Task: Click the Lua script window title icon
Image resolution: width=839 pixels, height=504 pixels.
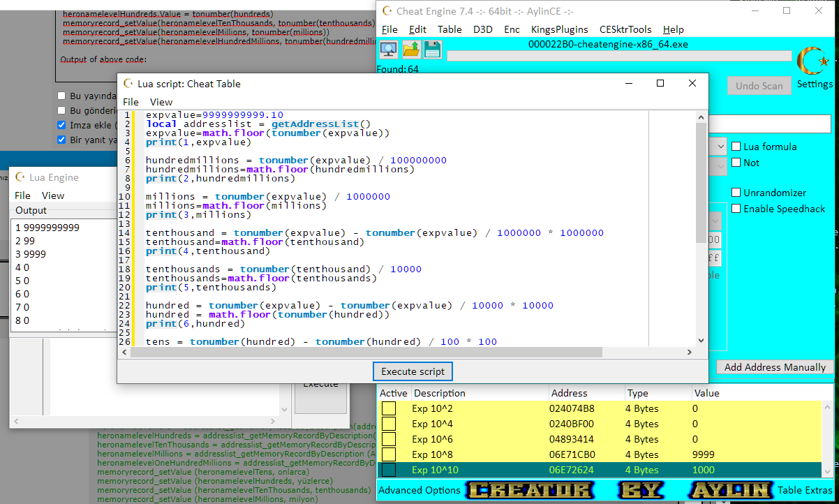Action: pyautogui.click(x=128, y=84)
